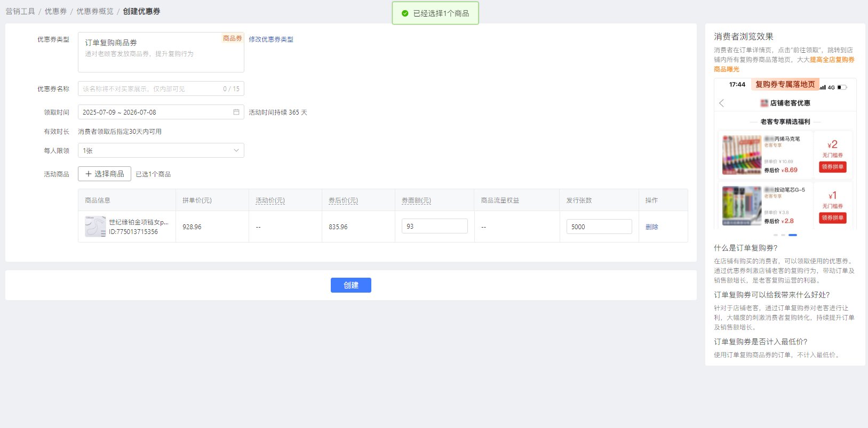The width and height of the screenshot is (868, 428).
Task: Click the necklace product thumbnail in table
Action: click(95, 227)
